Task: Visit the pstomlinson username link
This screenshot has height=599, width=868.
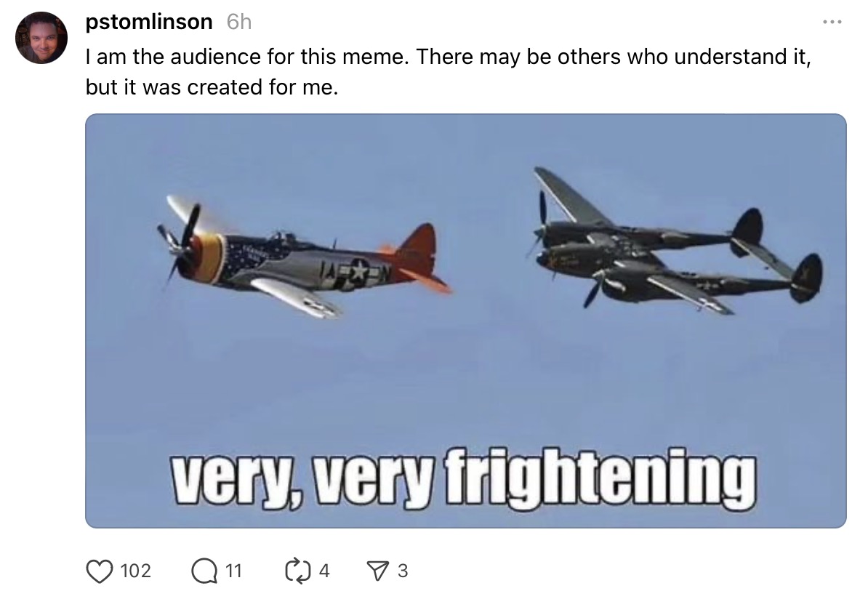Action: pyautogui.click(x=149, y=22)
